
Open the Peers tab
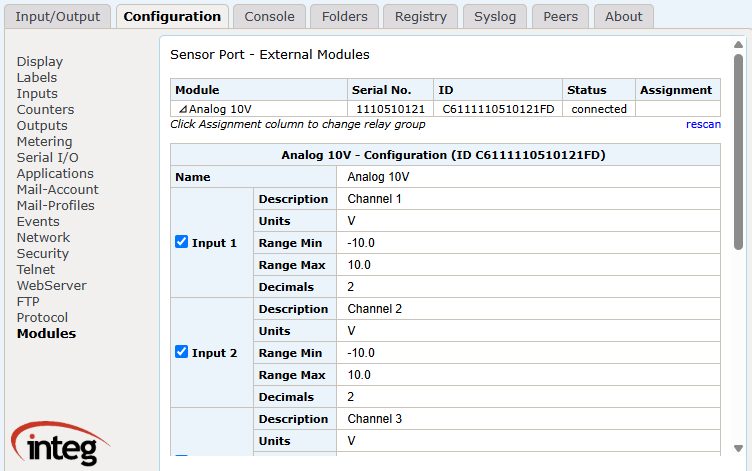pyautogui.click(x=560, y=16)
